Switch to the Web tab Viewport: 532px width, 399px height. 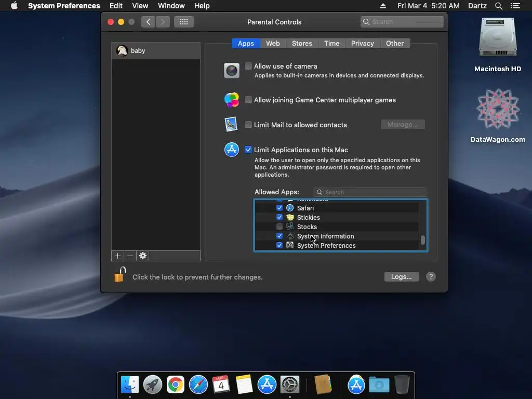[x=273, y=44]
